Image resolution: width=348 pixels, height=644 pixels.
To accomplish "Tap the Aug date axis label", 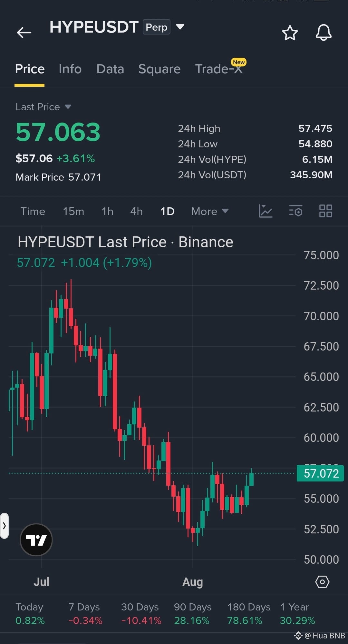I will 193,582.
